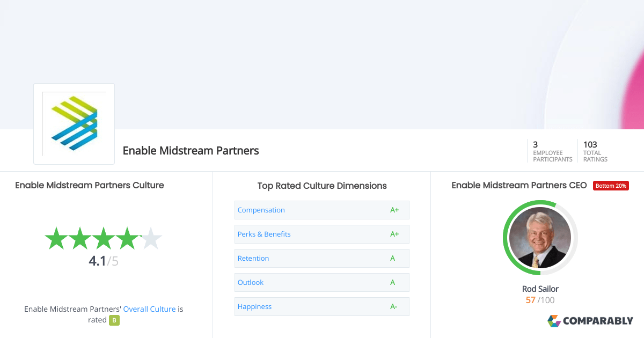Click the first green rating star

[x=55, y=238]
